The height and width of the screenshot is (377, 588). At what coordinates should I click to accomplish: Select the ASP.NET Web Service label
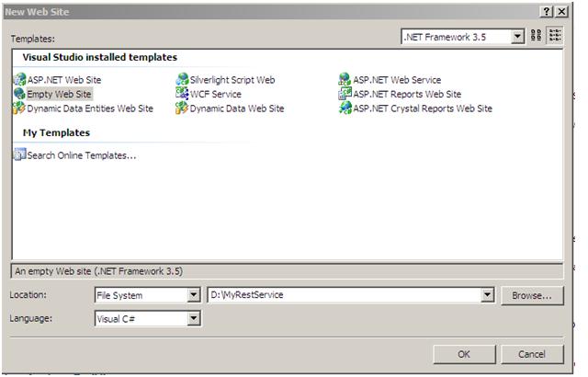397,80
